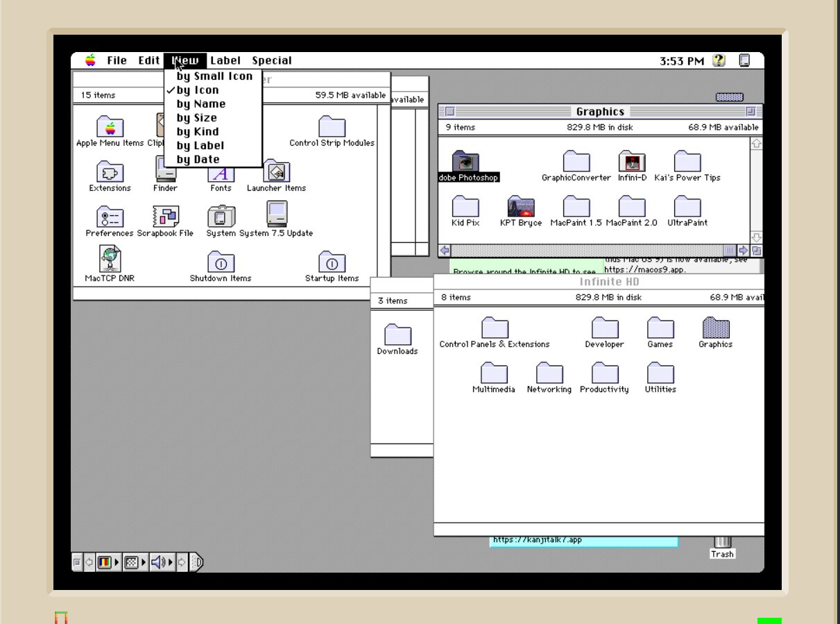The height and width of the screenshot is (624, 840).
Task: Select the Launcher Items folder
Action: pyautogui.click(x=276, y=171)
